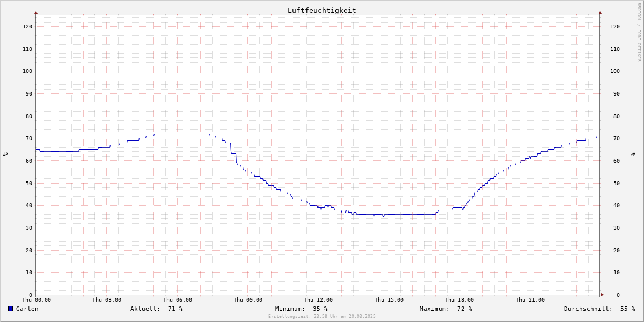Click the 60 label on the right axis
Image resolution: width=644 pixels, height=322 pixels.
pos(617,160)
